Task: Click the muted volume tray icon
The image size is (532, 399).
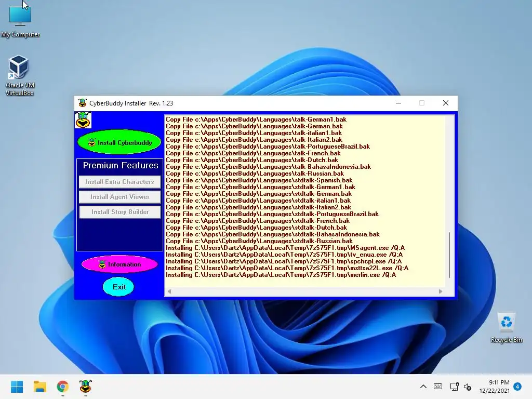Action: 468,387
